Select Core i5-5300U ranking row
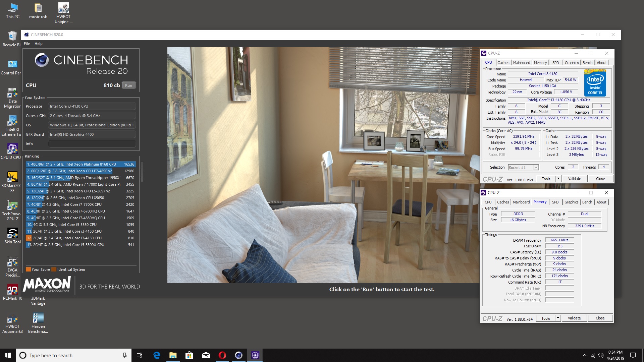Viewport: 644px width, 362px height. (x=81, y=245)
